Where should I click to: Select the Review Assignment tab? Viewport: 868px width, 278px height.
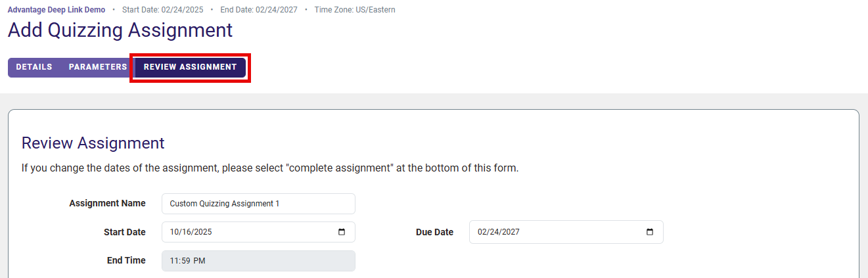tap(190, 67)
